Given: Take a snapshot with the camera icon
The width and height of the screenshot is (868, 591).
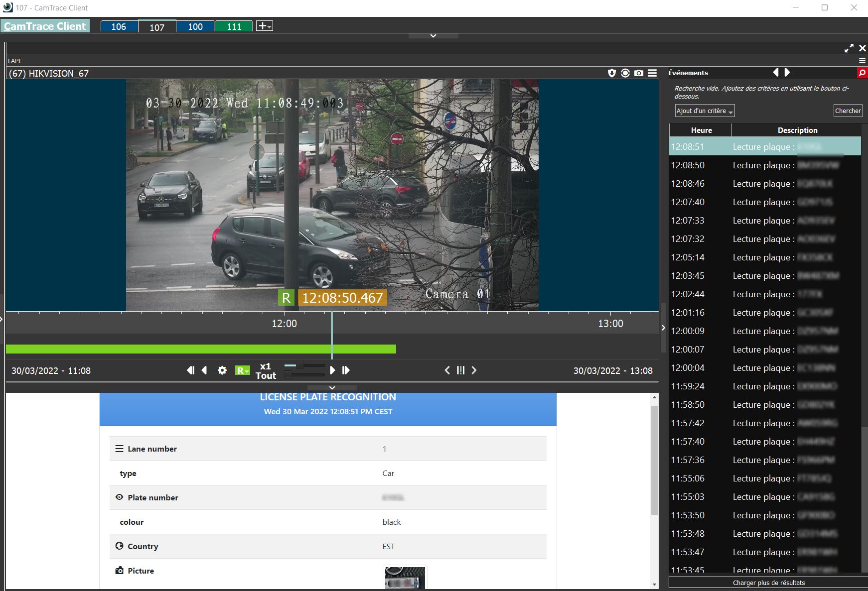Looking at the screenshot, I should (639, 73).
